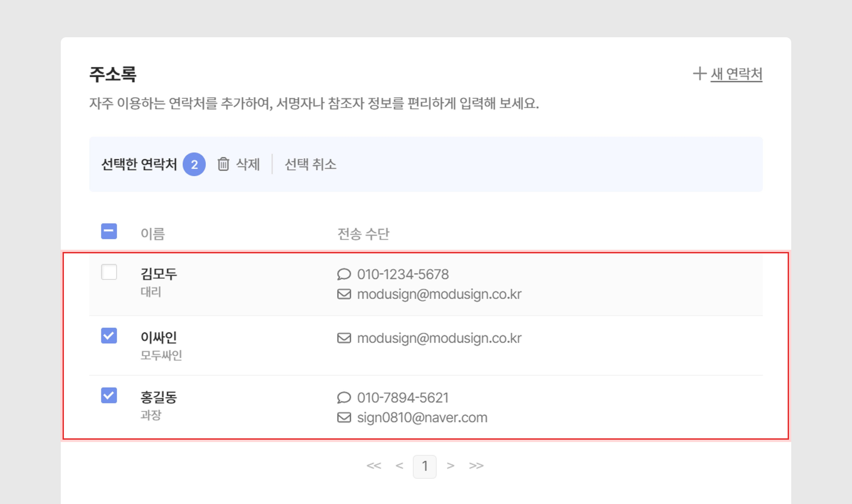Check the 김모두 contact checkbox
Image resolution: width=852 pixels, height=504 pixels.
109,272
